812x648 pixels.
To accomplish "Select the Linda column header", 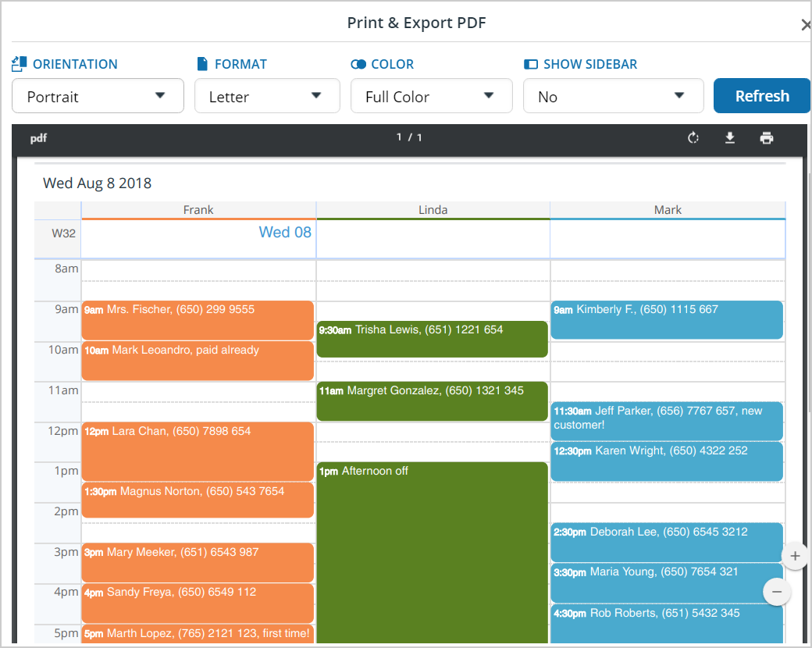I will 433,209.
